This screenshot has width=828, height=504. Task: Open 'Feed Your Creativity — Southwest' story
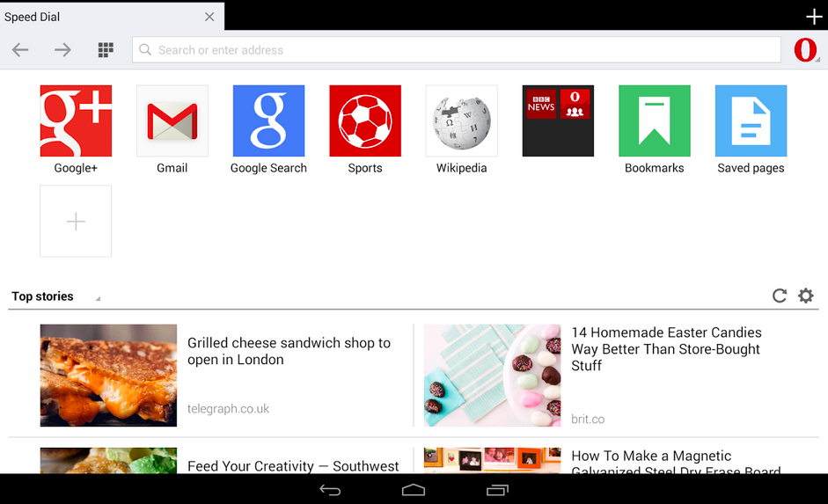coord(293,466)
